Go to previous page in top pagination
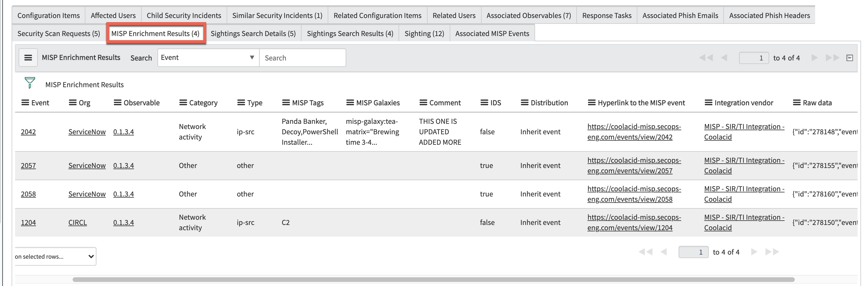 pyautogui.click(x=724, y=58)
